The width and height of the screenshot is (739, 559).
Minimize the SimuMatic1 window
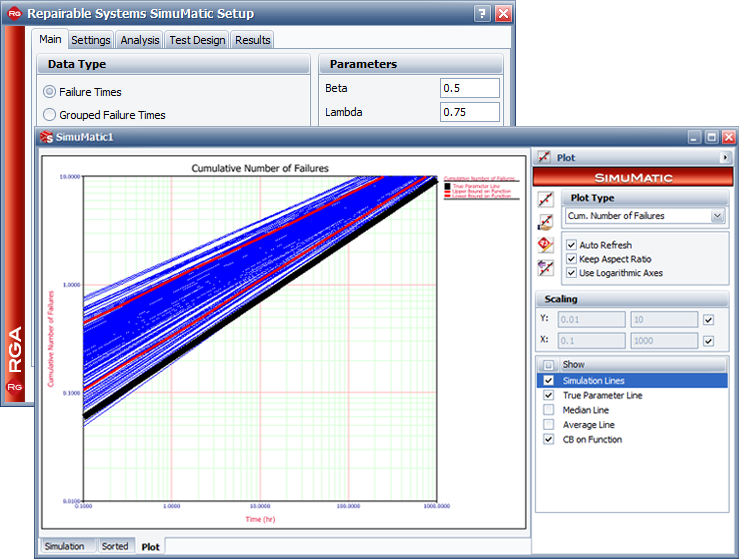click(x=694, y=137)
